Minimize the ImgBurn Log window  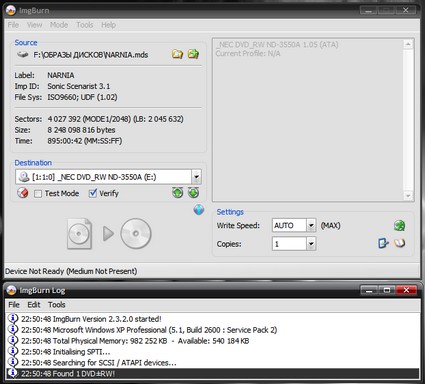369,290
